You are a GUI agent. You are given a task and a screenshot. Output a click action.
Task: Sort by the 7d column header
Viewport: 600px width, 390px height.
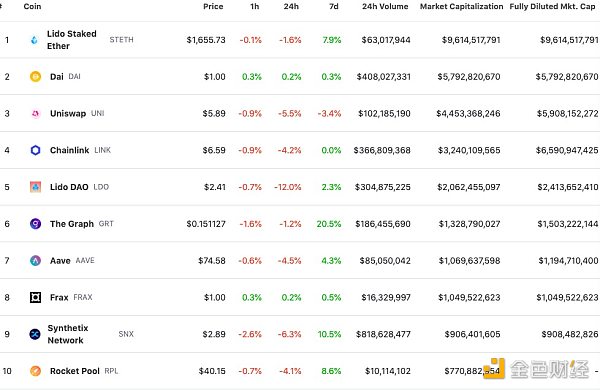click(334, 7)
